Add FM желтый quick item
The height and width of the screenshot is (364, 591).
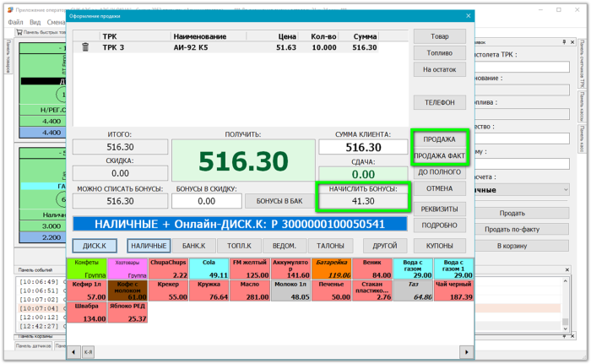point(250,269)
